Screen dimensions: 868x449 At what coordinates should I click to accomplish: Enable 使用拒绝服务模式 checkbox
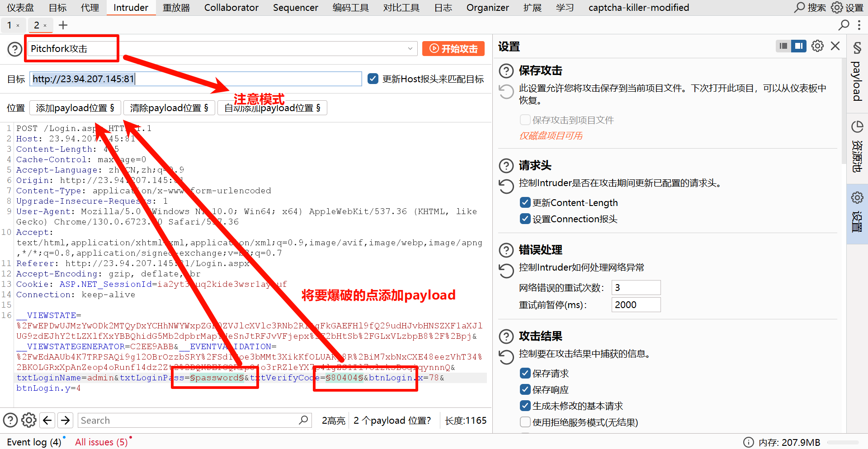pyautogui.click(x=525, y=422)
